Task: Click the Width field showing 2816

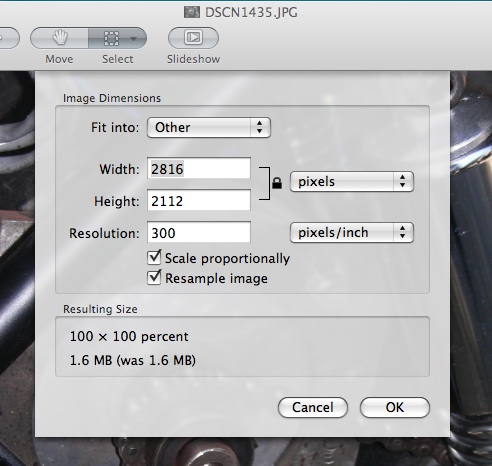Action: pos(199,168)
